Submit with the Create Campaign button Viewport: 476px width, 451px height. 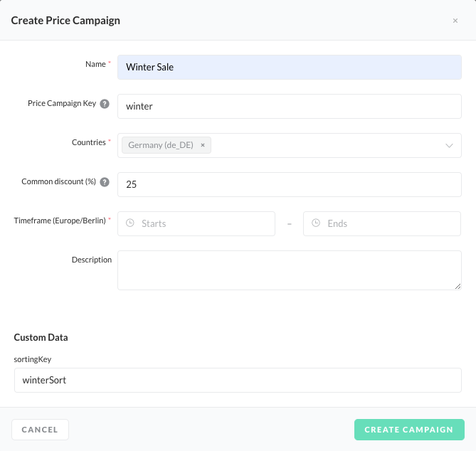(x=409, y=430)
